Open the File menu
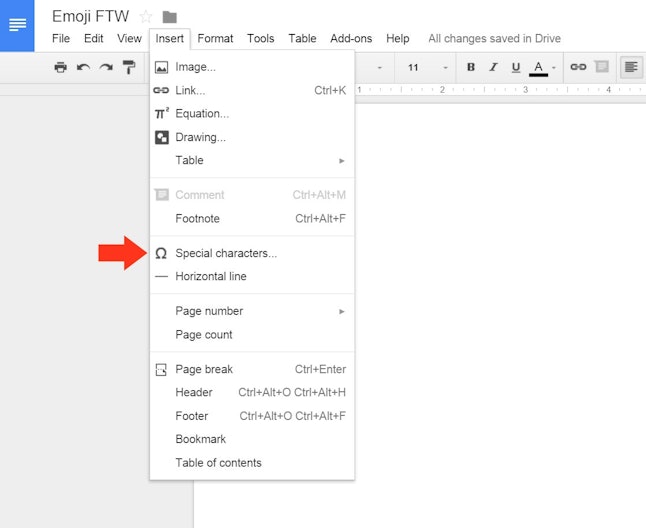646x528 pixels. point(61,39)
